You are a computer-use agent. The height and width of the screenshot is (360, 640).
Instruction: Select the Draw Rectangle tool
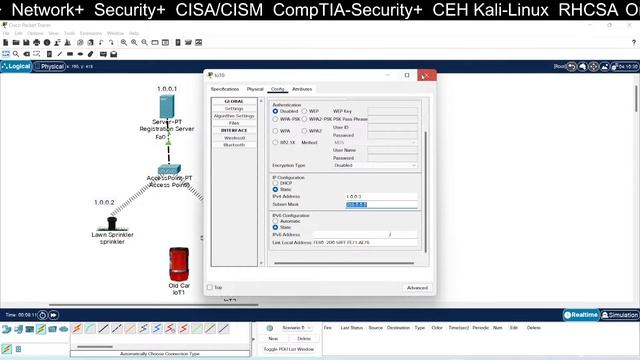pos(70,54)
